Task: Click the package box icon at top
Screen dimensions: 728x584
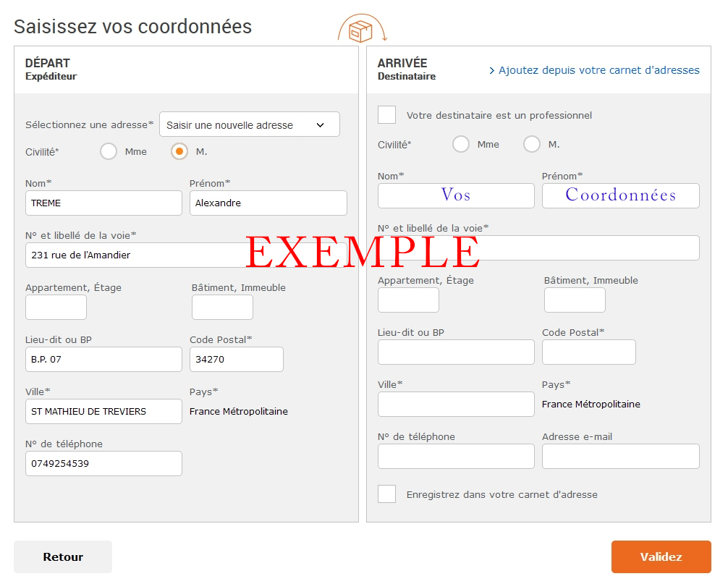Action: 360,31
